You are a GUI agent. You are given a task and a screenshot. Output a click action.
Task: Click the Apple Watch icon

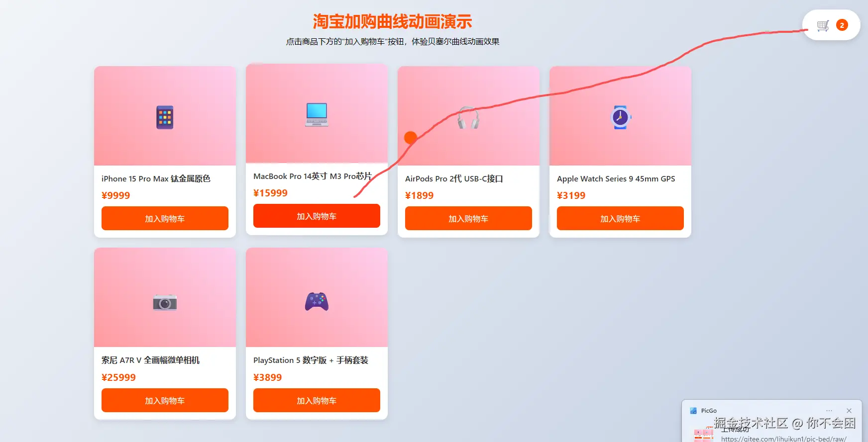tap(620, 117)
